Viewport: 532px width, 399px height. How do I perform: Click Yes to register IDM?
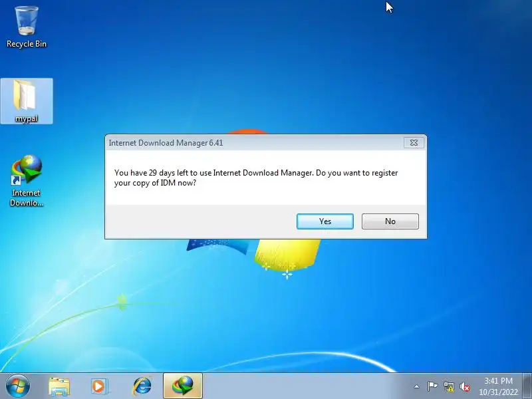[x=325, y=221]
